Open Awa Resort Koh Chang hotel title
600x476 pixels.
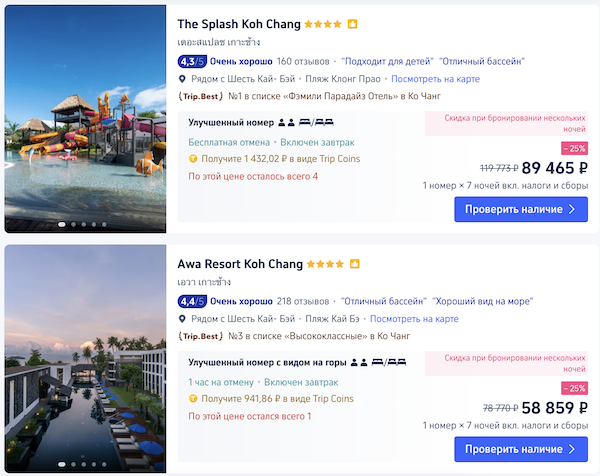tap(240, 264)
